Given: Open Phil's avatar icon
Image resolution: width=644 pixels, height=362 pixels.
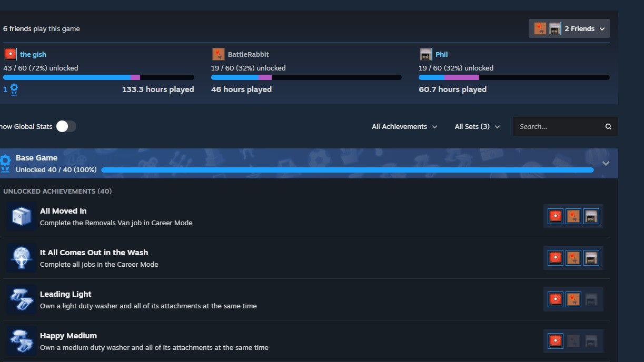Looking at the screenshot, I should pos(425,54).
